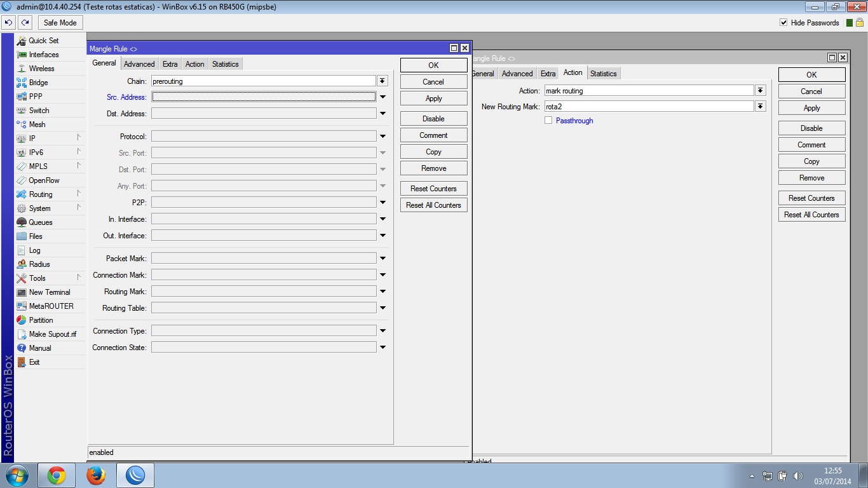Expand the In. Interface field arrow
The width and height of the screenshot is (868, 488).
point(383,219)
